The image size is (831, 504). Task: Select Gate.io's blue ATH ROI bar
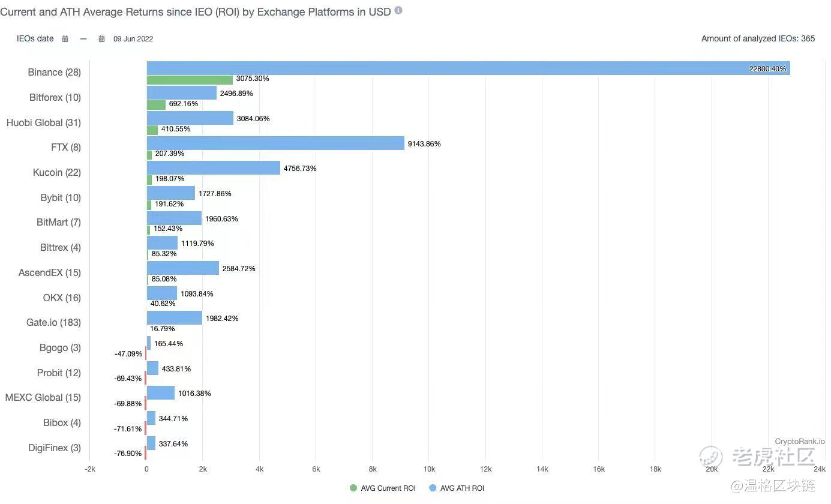pos(175,318)
